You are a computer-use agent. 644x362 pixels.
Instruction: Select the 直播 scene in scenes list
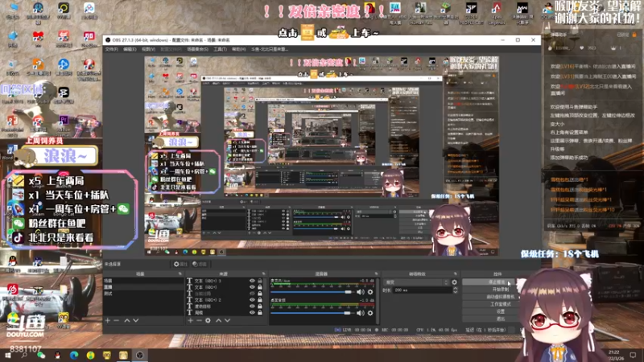(143, 287)
